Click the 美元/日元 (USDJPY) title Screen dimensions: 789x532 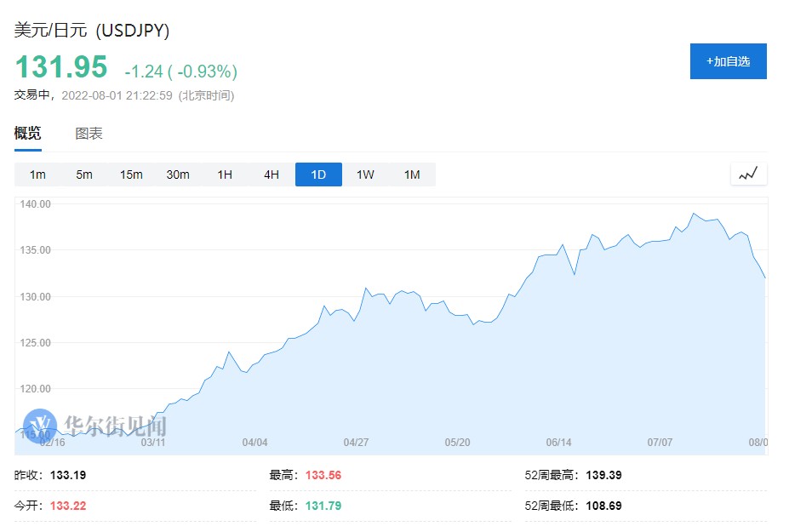(92, 30)
